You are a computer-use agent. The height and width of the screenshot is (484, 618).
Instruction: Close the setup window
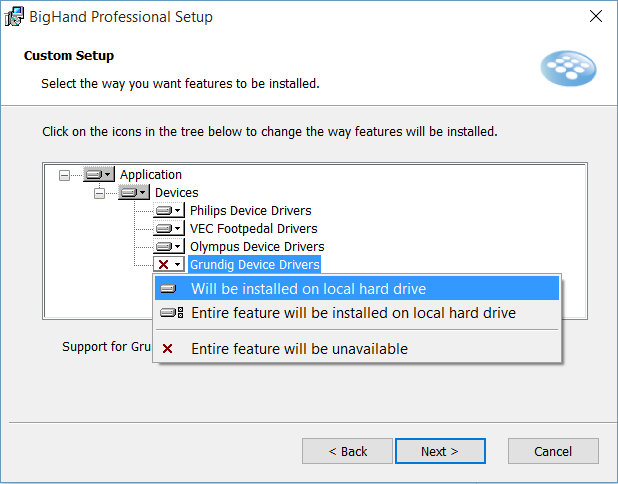coord(596,17)
